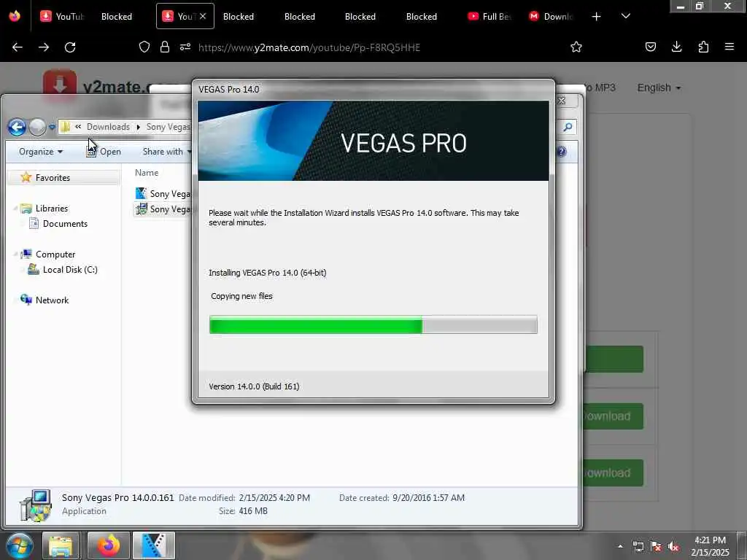The image size is (747, 560).
Task: Open the network tray icon
Action: point(638,547)
